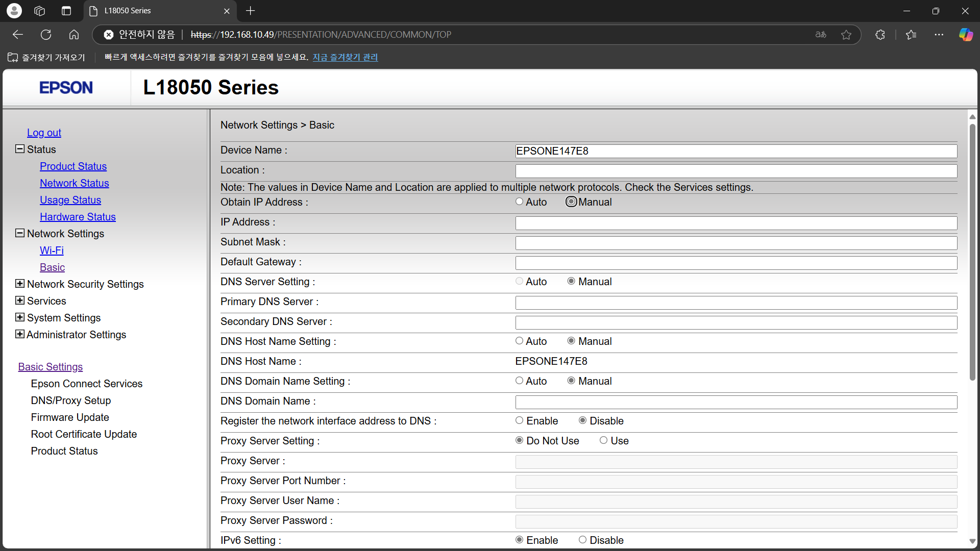Select Manual for Obtain IP Address
The image size is (980, 551).
coord(571,202)
